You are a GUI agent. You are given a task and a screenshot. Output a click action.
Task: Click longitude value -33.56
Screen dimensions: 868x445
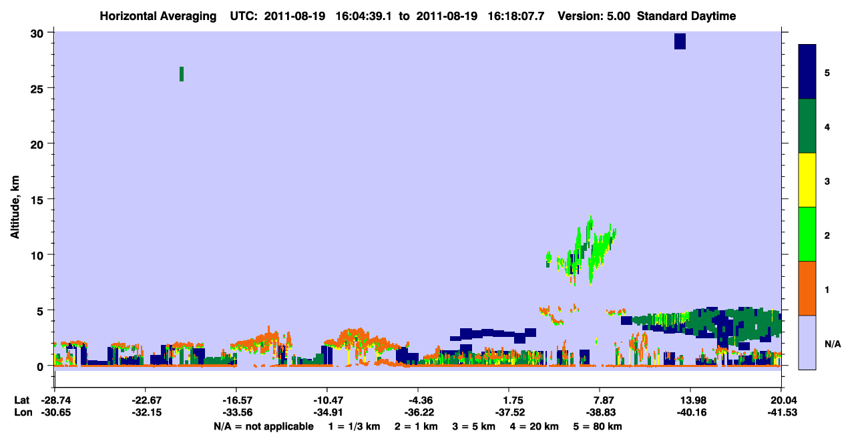236,412
